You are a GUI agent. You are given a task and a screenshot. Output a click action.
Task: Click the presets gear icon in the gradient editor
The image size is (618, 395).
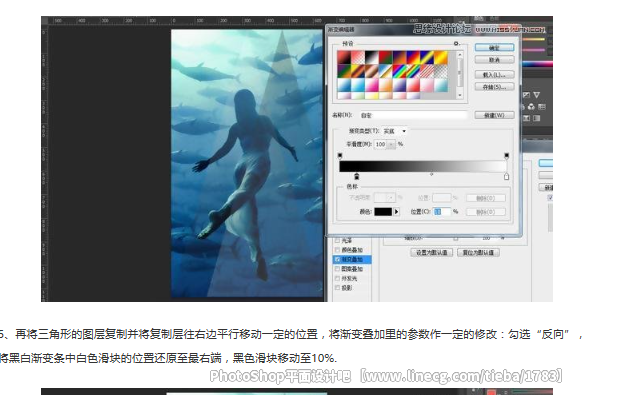click(456, 43)
